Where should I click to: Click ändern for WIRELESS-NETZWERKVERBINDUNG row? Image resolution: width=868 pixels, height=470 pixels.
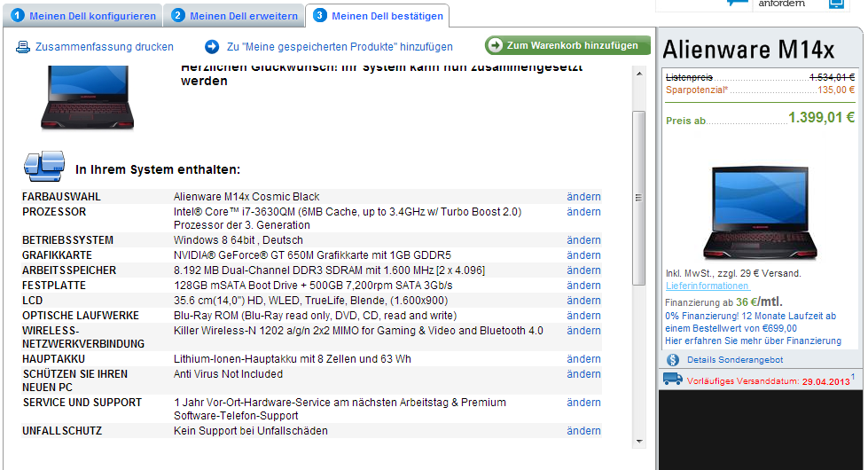(x=583, y=331)
